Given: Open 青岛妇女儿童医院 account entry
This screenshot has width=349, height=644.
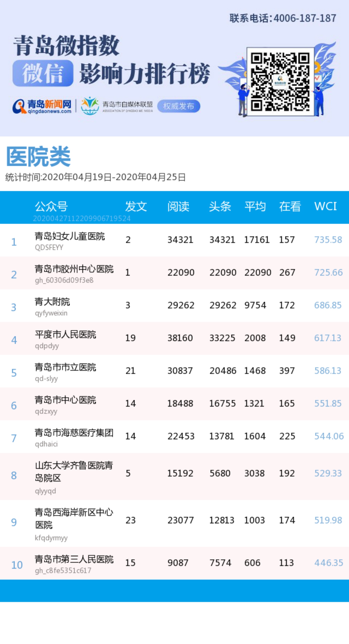Looking at the screenshot, I should click(x=70, y=236).
